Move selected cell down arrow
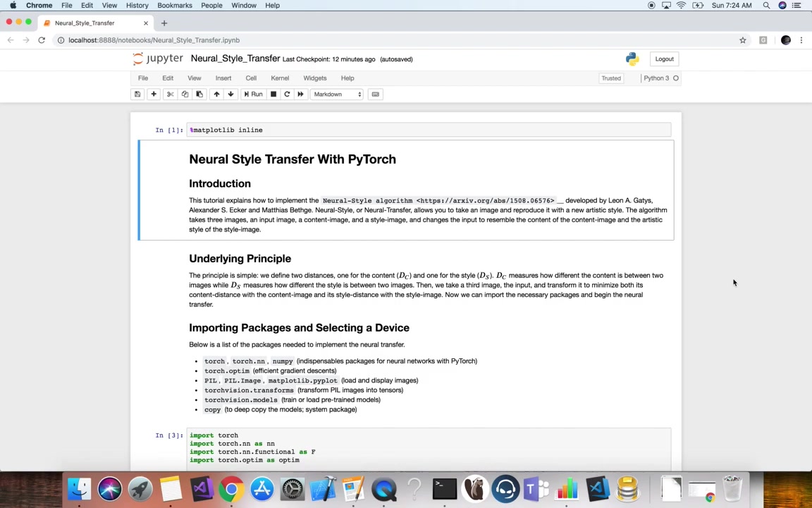812x508 pixels. coord(231,95)
